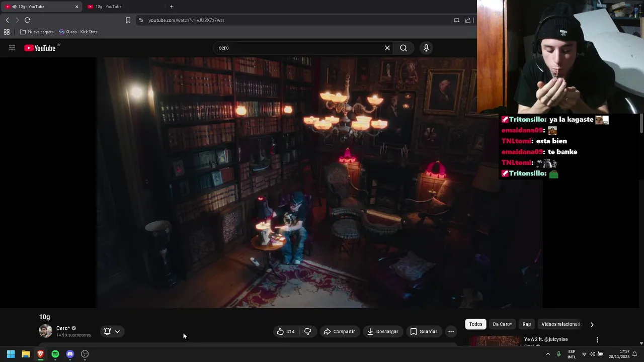Screen dimensions: 644x362
Task: Select the 'De Cero*' filter chip
Action: click(x=502, y=324)
